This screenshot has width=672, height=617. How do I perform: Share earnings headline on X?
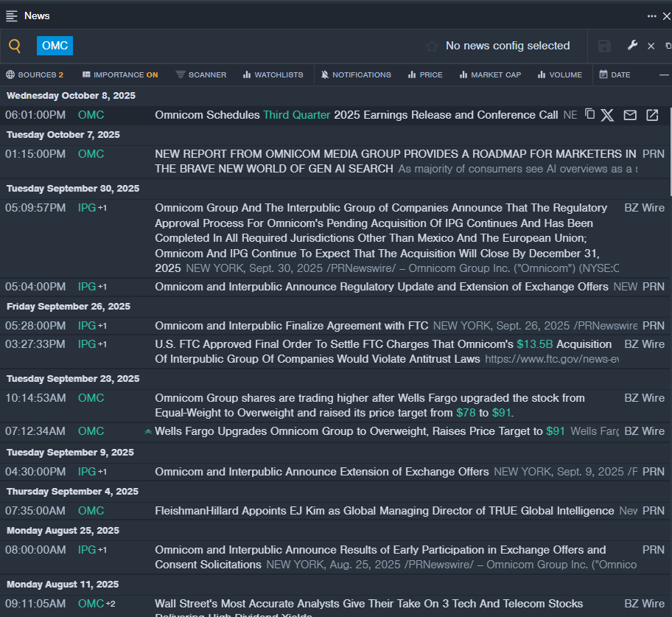[607, 115]
